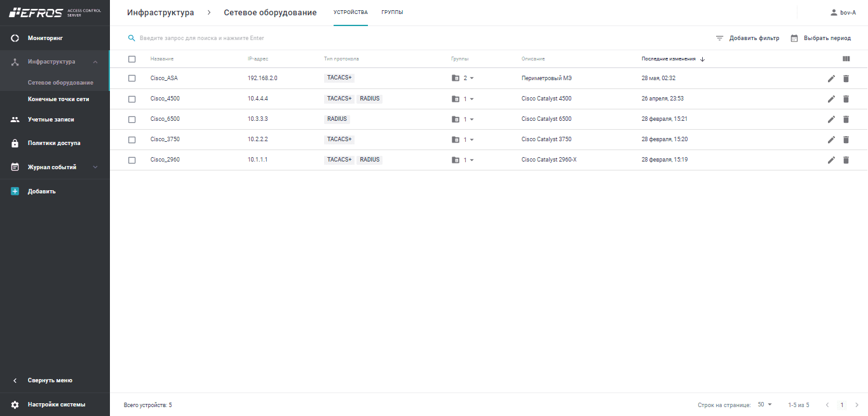Toggle the select-all checkbox in table header

click(x=132, y=59)
